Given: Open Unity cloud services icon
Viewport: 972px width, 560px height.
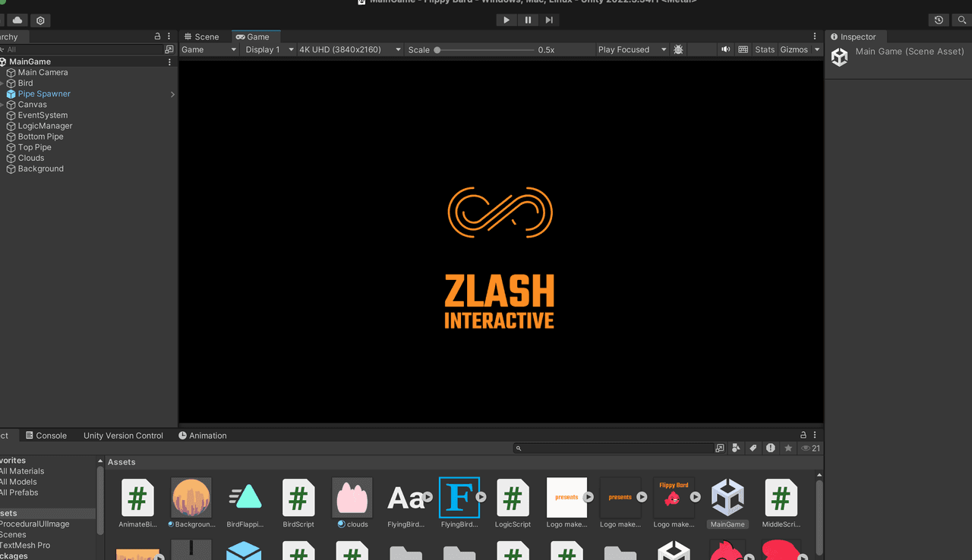Looking at the screenshot, I should click(17, 20).
